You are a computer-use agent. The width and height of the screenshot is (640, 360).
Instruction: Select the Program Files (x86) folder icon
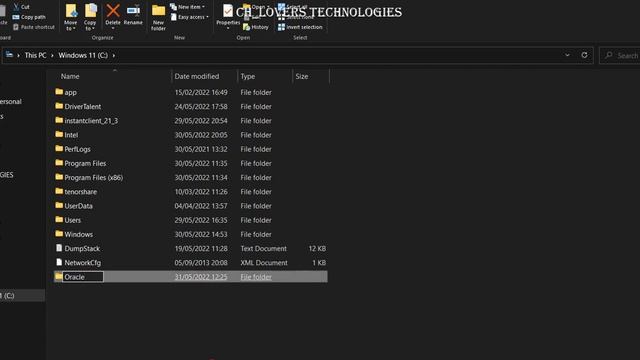(59, 177)
